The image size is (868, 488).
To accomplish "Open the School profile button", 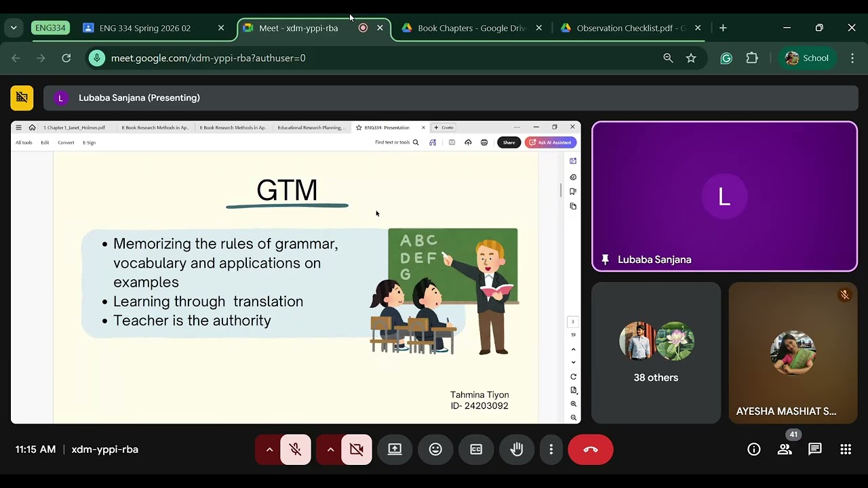I will [x=807, y=58].
